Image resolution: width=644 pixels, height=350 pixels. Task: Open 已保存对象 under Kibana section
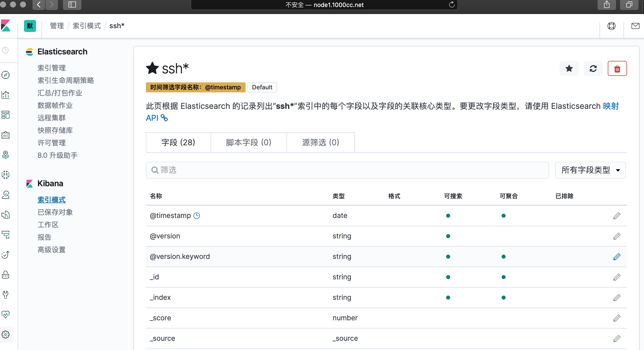(x=55, y=212)
